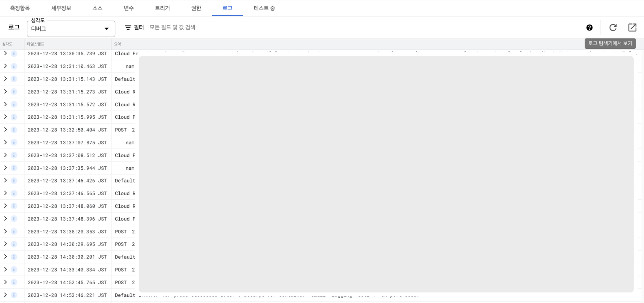This screenshot has width=644, height=303.
Task: Expand the 13:37:07.875 log entry
Action: tap(5, 143)
